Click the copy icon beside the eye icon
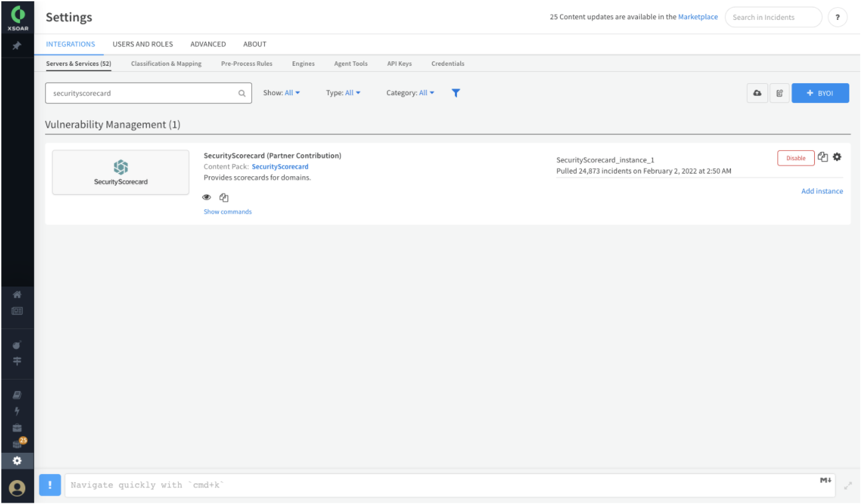 click(x=224, y=197)
